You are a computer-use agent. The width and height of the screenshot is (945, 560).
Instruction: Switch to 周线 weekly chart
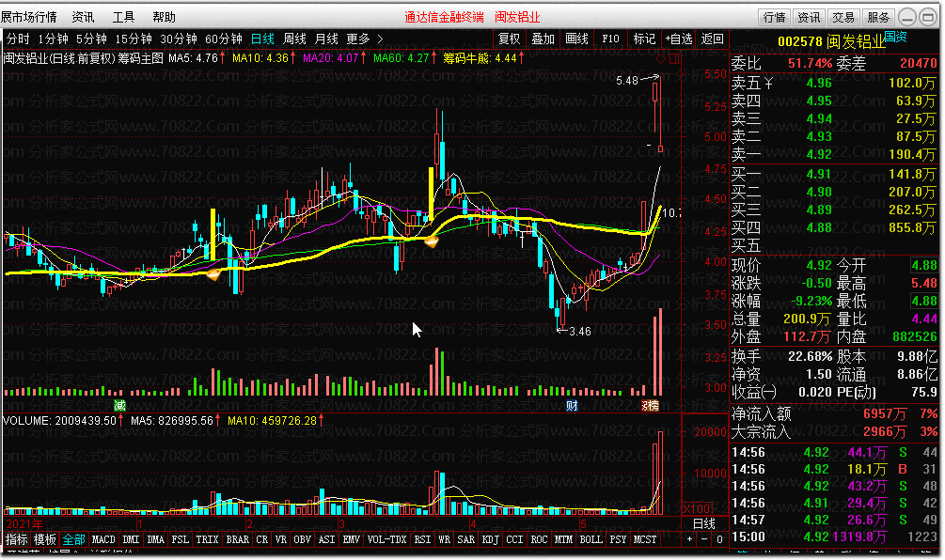click(x=294, y=39)
